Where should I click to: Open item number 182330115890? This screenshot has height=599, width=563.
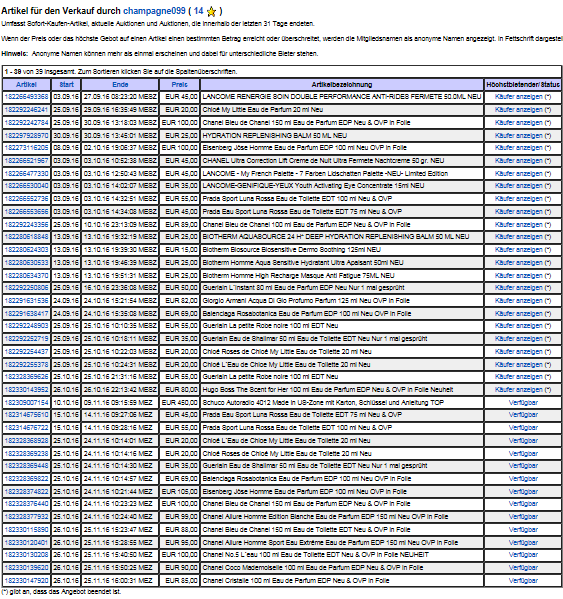click(26, 530)
